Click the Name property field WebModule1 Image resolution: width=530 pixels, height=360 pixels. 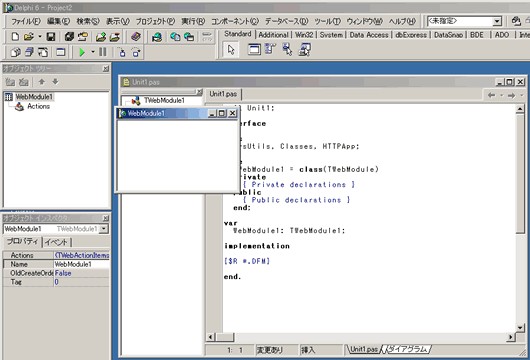click(x=82, y=264)
